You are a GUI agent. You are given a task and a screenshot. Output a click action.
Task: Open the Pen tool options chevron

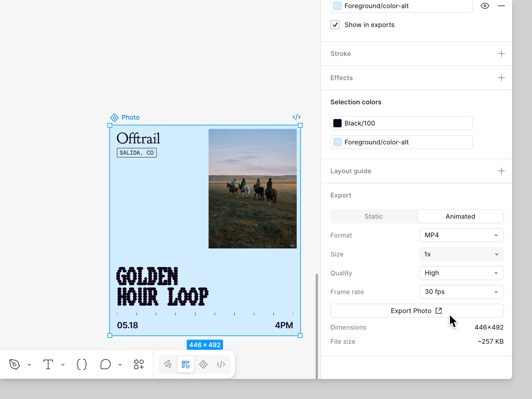pyautogui.click(x=29, y=365)
